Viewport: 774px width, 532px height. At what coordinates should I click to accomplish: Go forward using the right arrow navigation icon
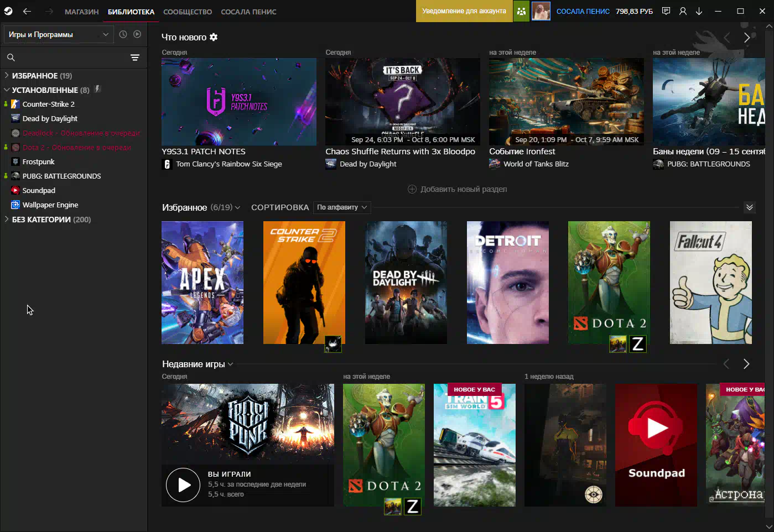point(49,11)
